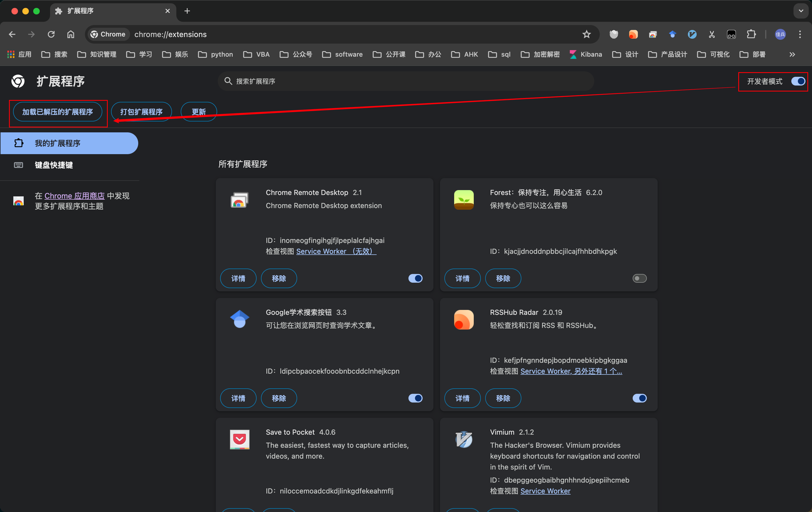This screenshot has height=512, width=812.
Task: Open the home page button
Action: (70, 34)
